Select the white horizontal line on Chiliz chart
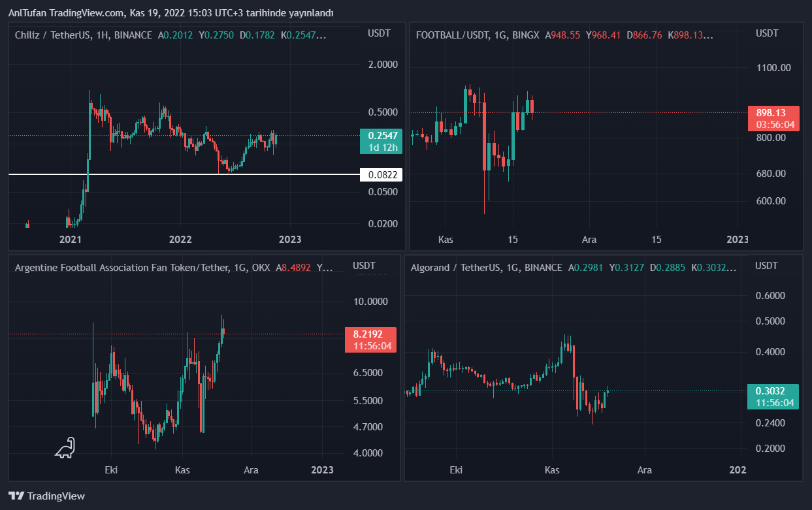This screenshot has height=510, width=812. tap(183, 175)
